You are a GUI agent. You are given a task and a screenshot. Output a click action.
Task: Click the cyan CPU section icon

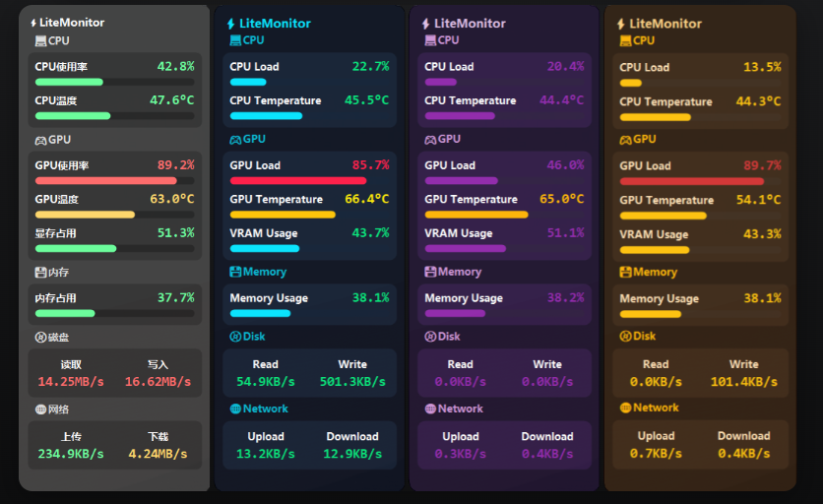235,40
